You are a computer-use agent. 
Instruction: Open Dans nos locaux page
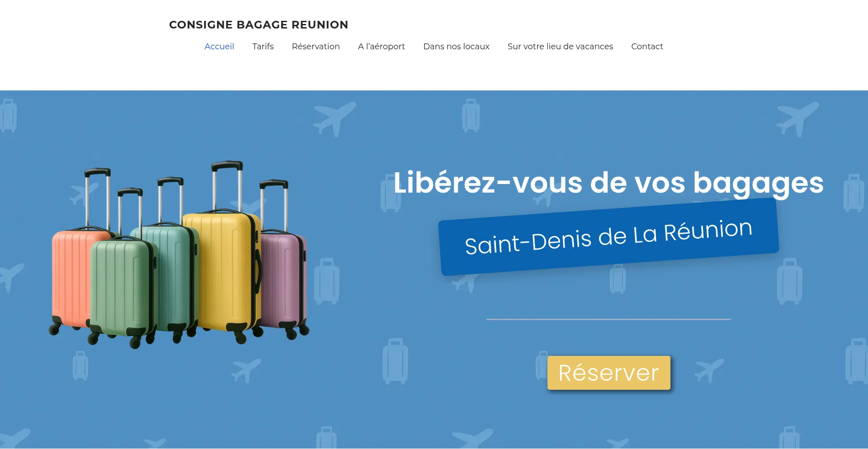456,47
